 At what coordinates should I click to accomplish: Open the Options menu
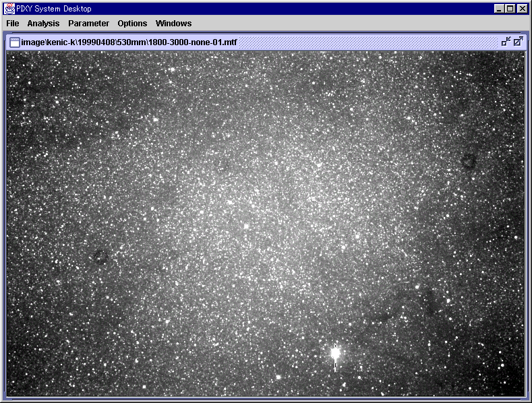[x=132, y=24]
